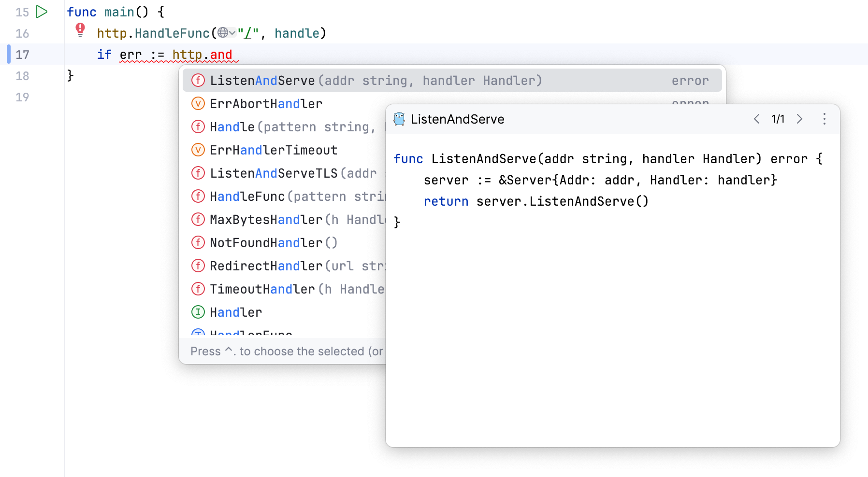Select RedirectHandler completion entry
The image size is (868, 477).
(x=266, y=266)
